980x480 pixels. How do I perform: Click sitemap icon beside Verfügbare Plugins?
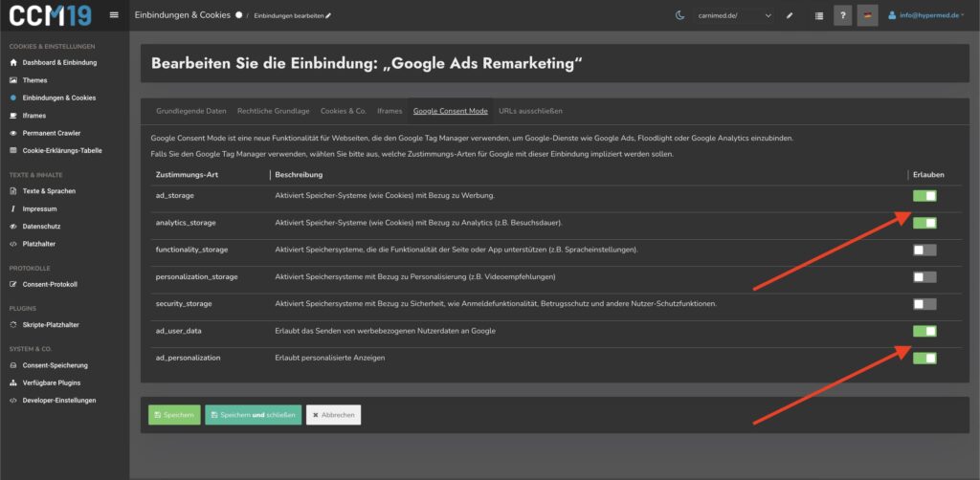point(13,382)
